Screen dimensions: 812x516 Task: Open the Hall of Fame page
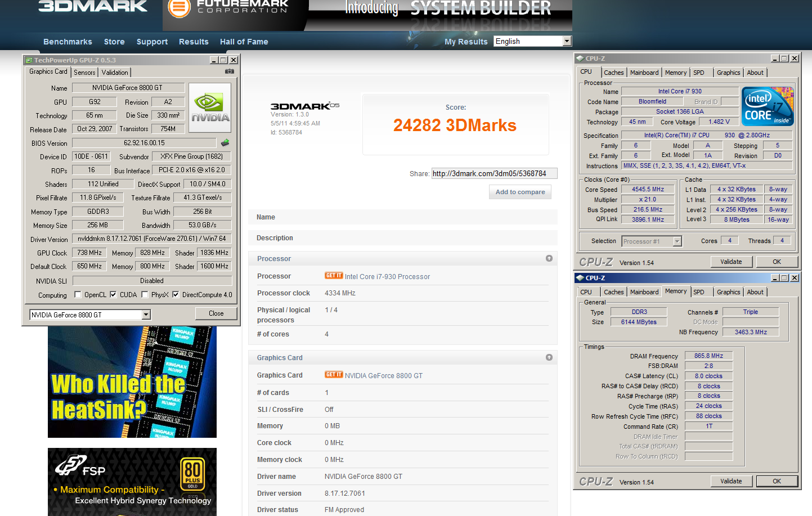click(x=244, y=42)
